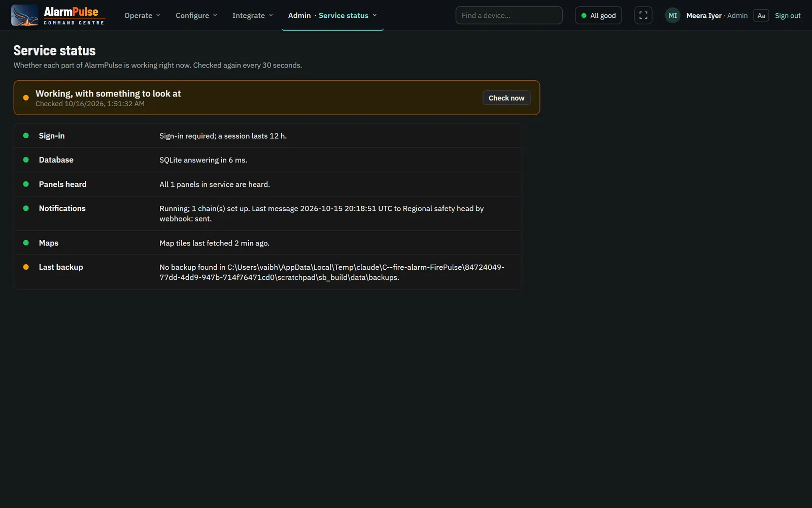Expand the Admin Service status menu
The image size is (812, 508).
332,15
